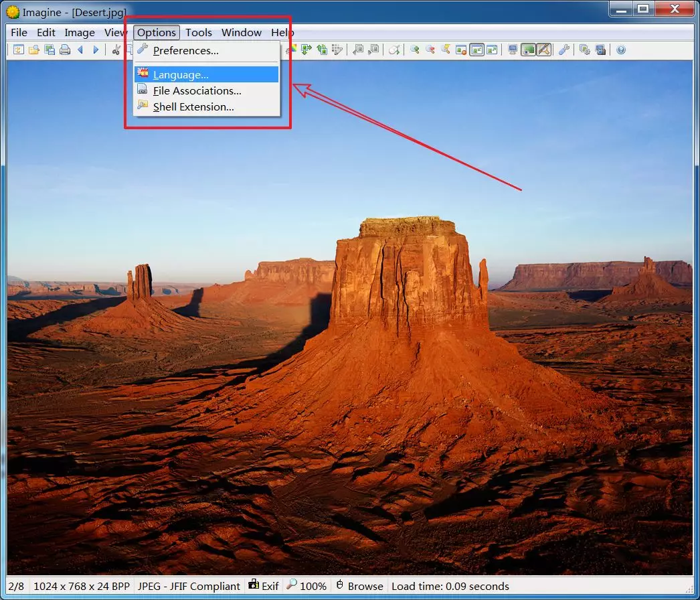Go to the previous image with the left arrow
Viewport: 700px width, 600px height.
point(80,50)
